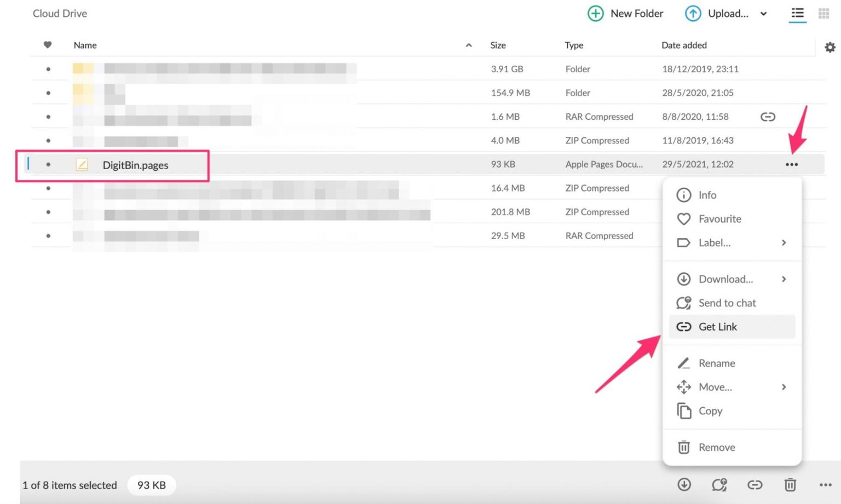The image size is (841, 504).
Task: Click link icon on RAR file row
Action: point(768,117)
